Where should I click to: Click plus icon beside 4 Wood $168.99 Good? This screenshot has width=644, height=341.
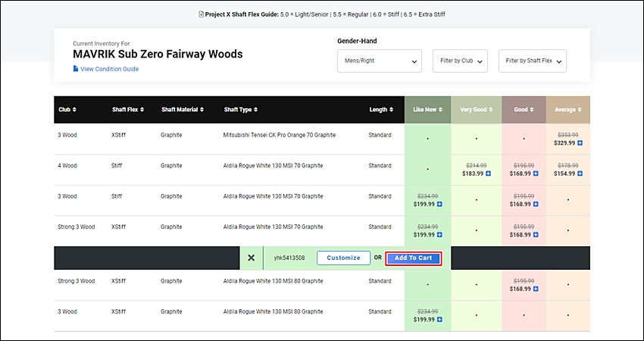[x=536, y=174]
